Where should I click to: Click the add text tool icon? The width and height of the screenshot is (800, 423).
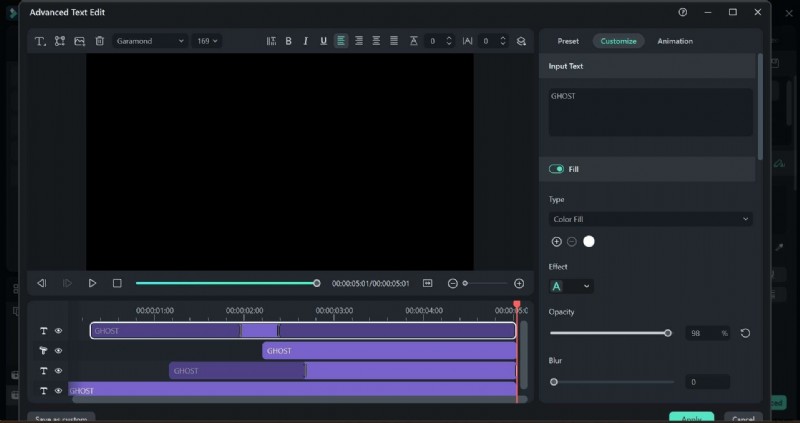41,41
